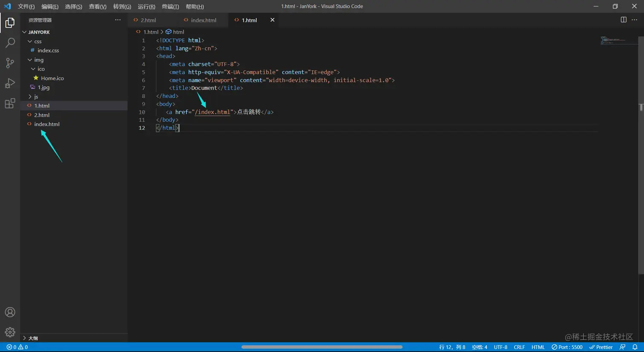644x352 pixels.
Task: Open the 选择(S) menu
Action: [x=74, y=6]
